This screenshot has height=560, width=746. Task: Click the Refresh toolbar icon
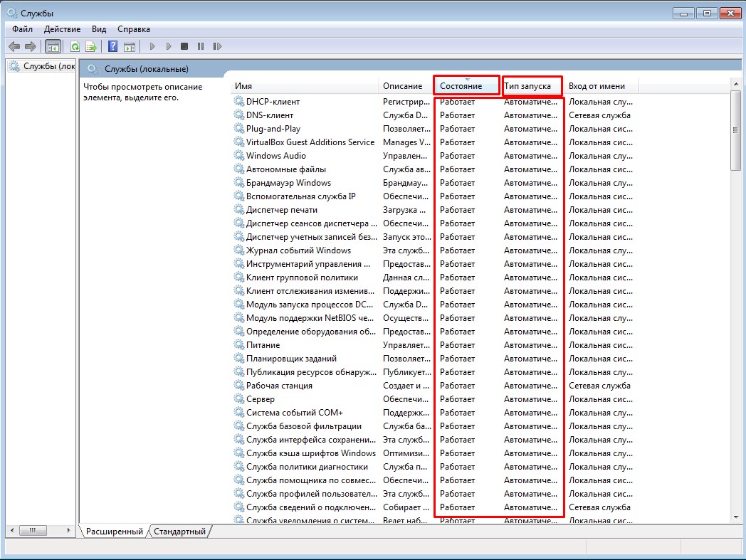coord(75,46)
